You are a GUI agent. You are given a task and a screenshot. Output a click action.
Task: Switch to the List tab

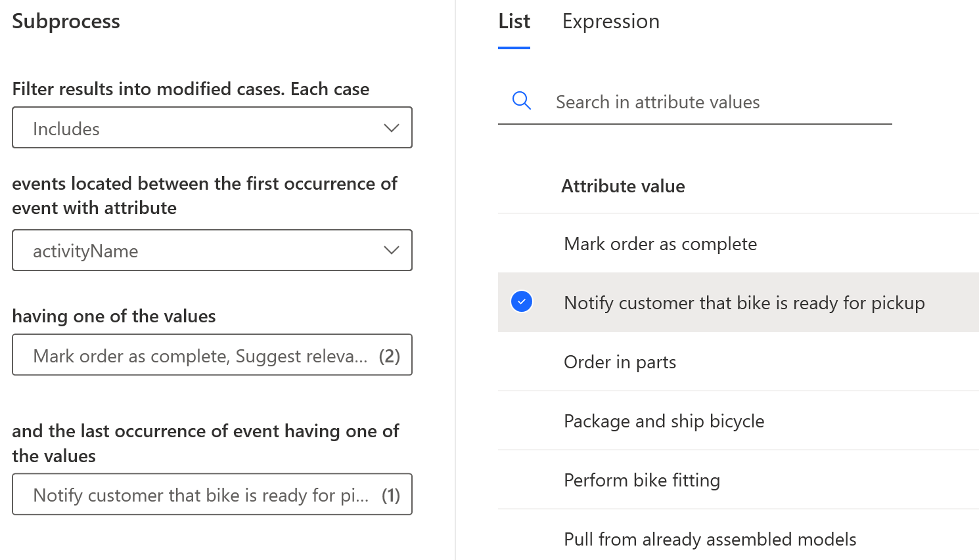tap(514, 22)
